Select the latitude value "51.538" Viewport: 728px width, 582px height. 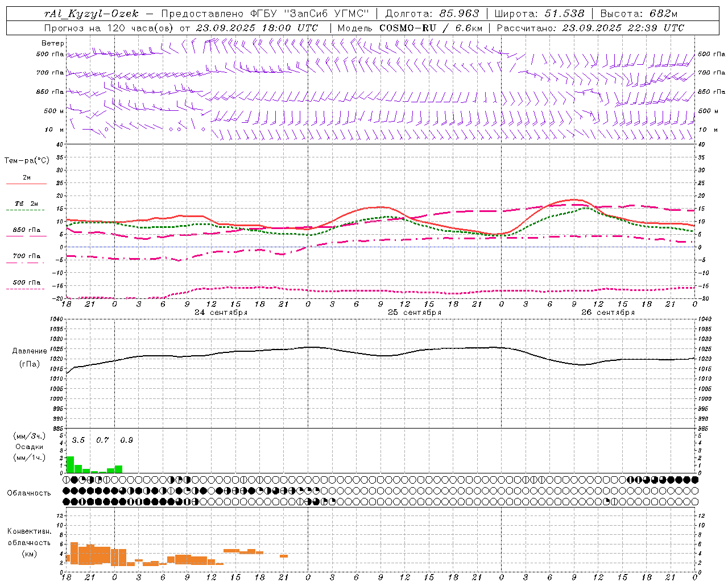(564, 14)
